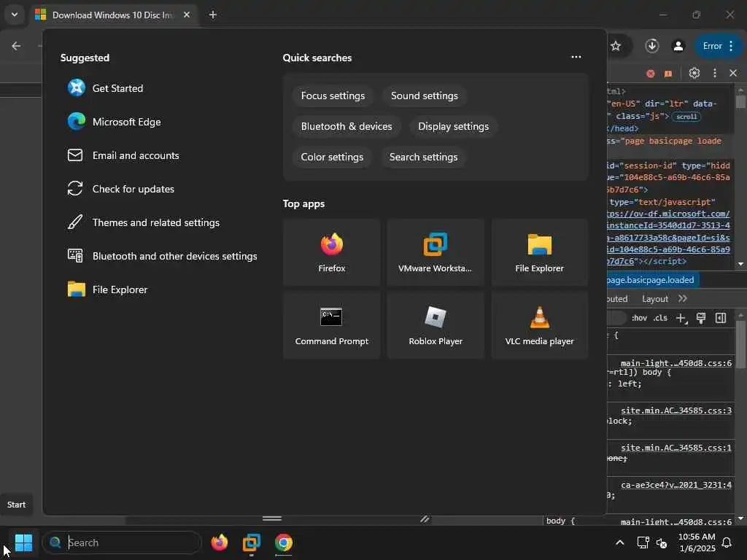Screen dimensions: 747x560
Task: Open File Explorer tile in Top apps
Action: click(539, 252)
